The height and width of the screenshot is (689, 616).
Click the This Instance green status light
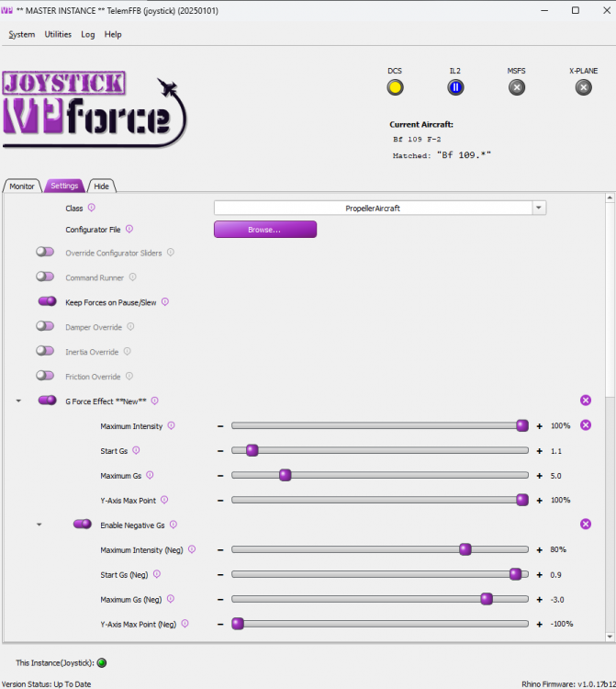[102, 662]
